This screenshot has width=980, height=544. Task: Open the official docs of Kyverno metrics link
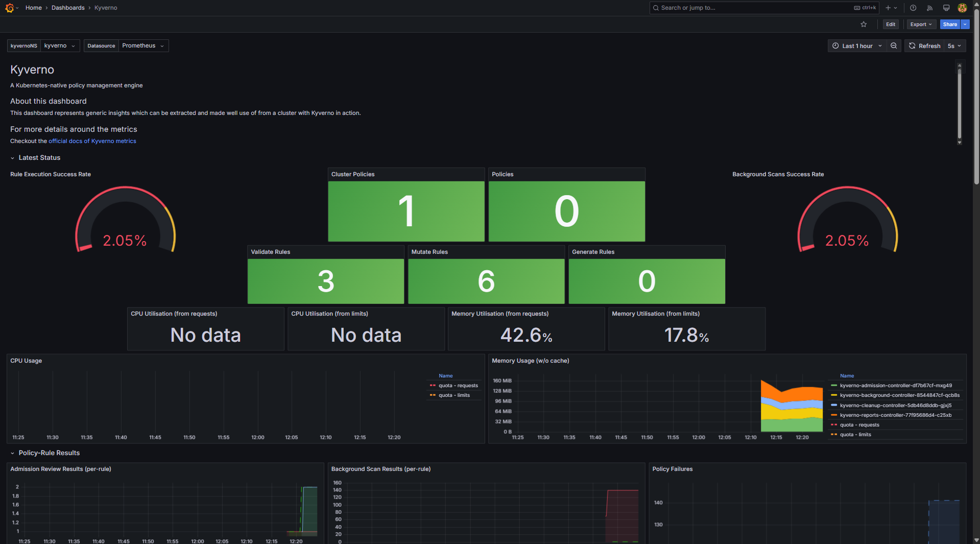(92, 141)
